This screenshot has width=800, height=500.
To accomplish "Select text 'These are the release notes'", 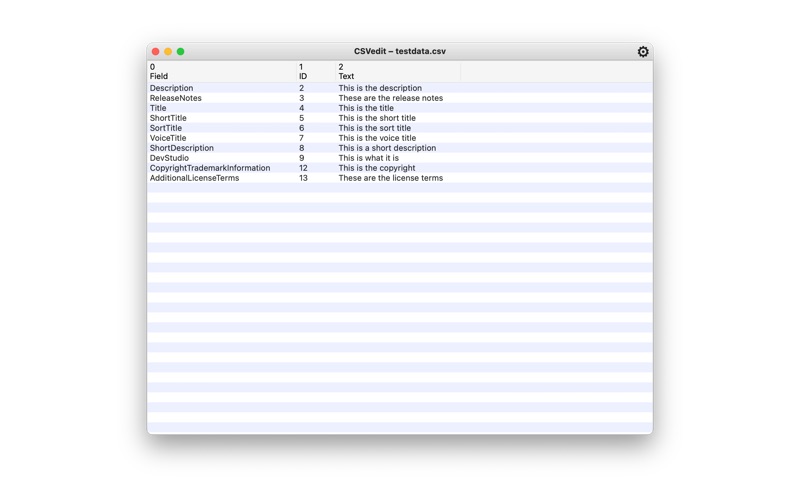I will tap(391, 98).
